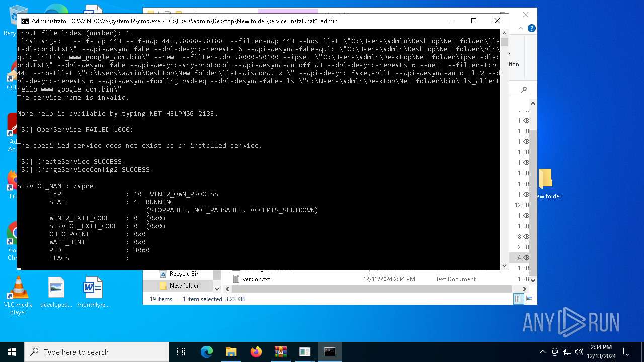Click the '19 items' status bar text
This screenshot has height=362, width=644.
point(161,299)
